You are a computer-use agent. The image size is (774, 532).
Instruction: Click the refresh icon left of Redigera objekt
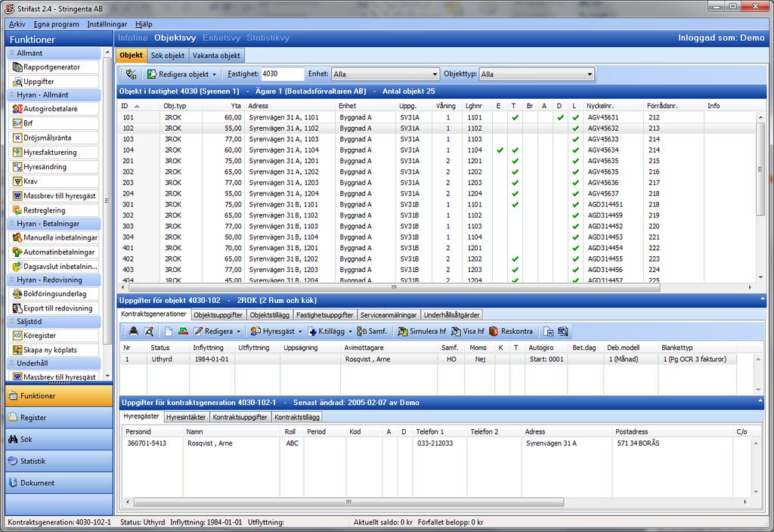(x=131, y=74)
